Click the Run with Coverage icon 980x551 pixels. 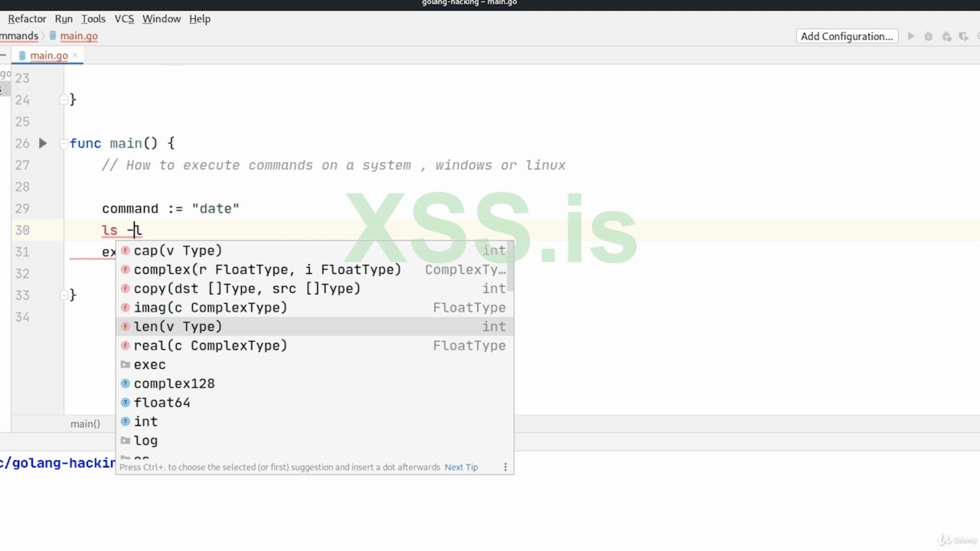point(946,36)
